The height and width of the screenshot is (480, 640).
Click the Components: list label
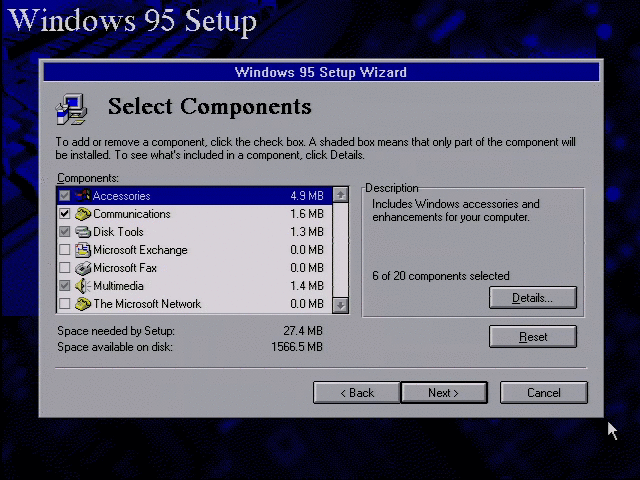tap(88, 178)
